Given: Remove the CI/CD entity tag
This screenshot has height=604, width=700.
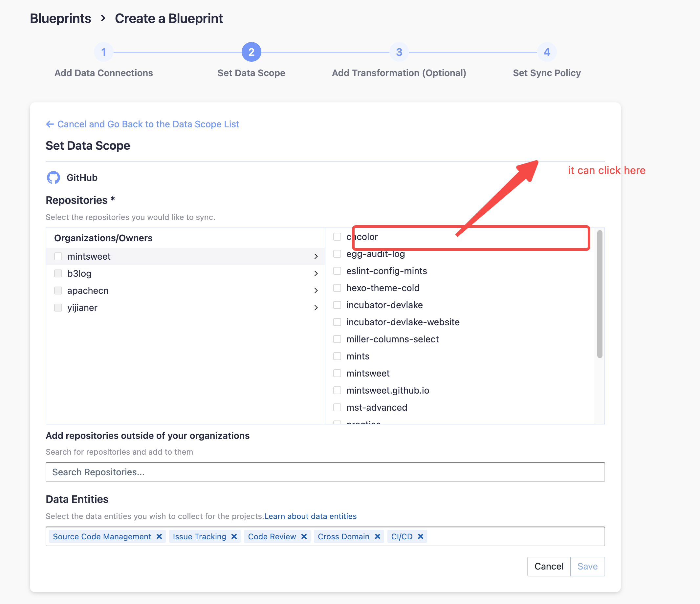Looking at the screenshot, I should (x=420, y=536).
